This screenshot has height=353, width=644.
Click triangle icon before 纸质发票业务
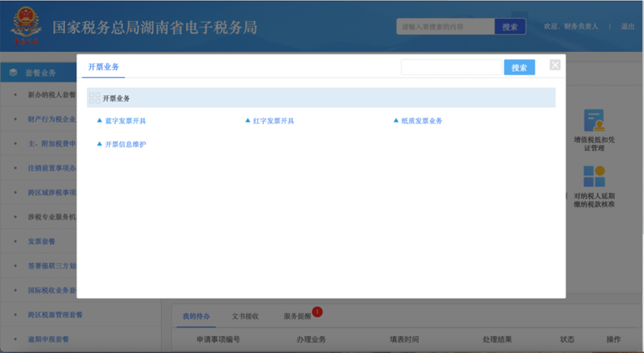pyautogui.click(x=396, y=120)
